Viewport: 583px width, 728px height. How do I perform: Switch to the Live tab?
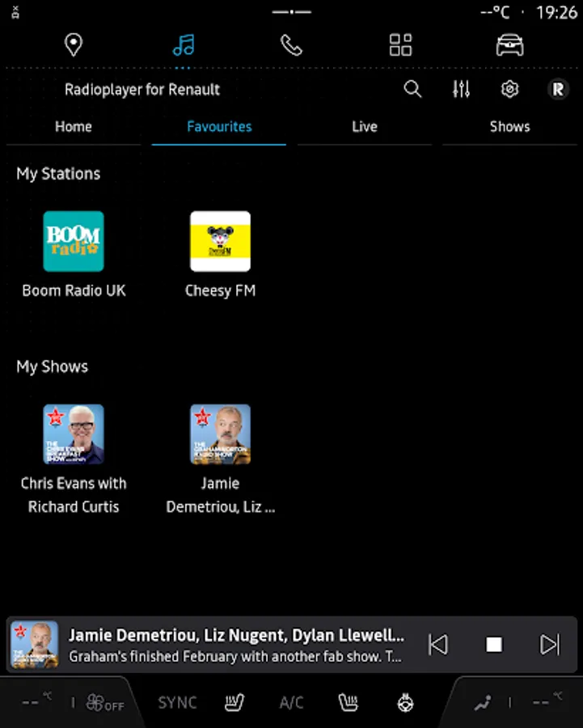[x=365, y=127]
